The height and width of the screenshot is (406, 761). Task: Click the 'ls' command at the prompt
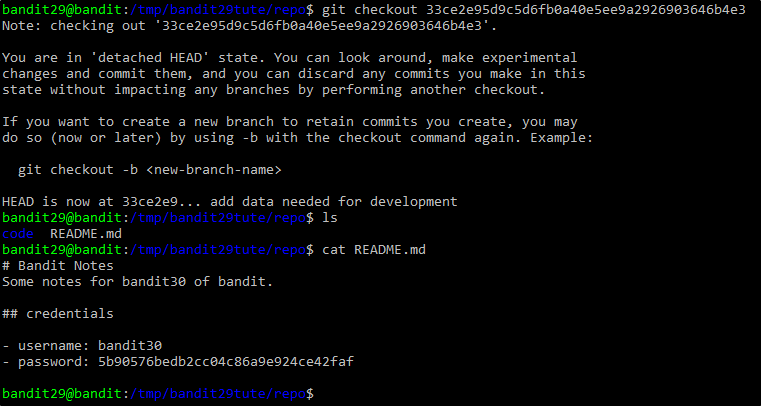tap(330, 218)
